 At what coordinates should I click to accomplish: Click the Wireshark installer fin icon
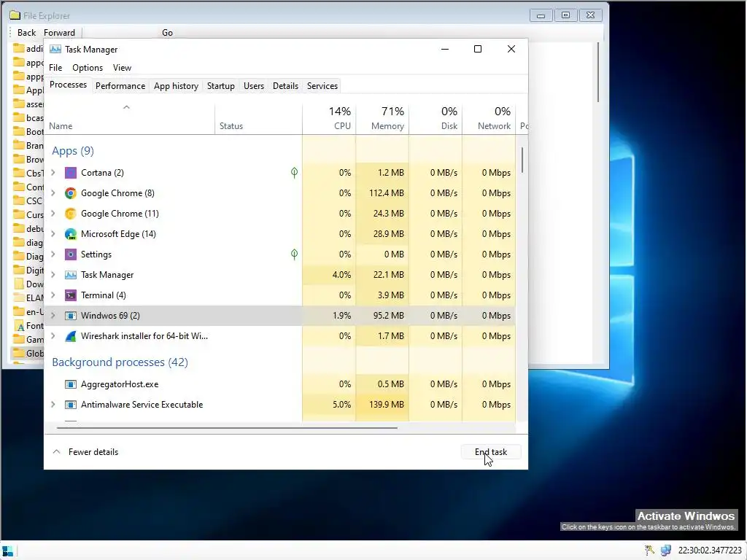tap(71, 336)
